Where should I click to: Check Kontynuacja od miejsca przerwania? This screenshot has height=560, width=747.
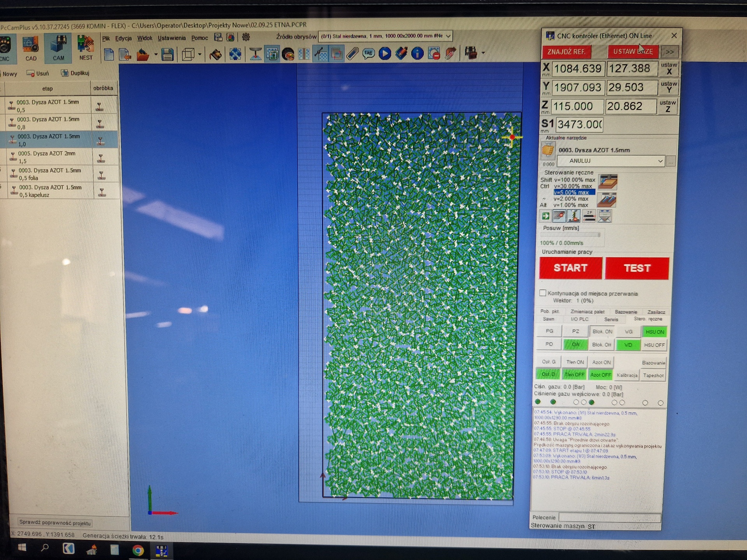pos(543,293)
